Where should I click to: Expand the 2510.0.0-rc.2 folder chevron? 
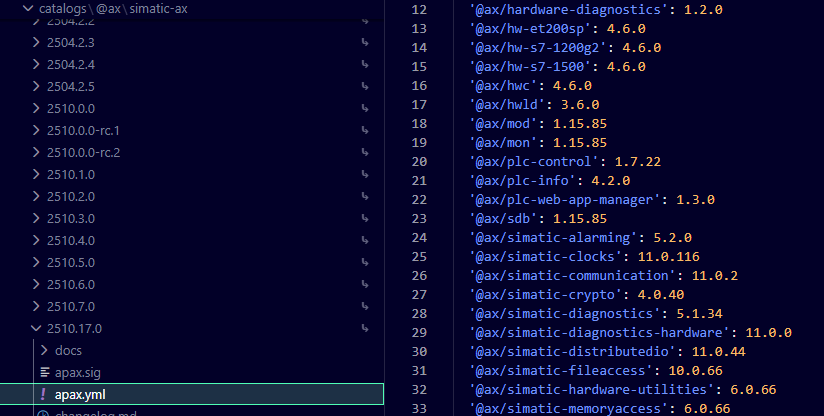pyautogui.click(x=36, y=152)
